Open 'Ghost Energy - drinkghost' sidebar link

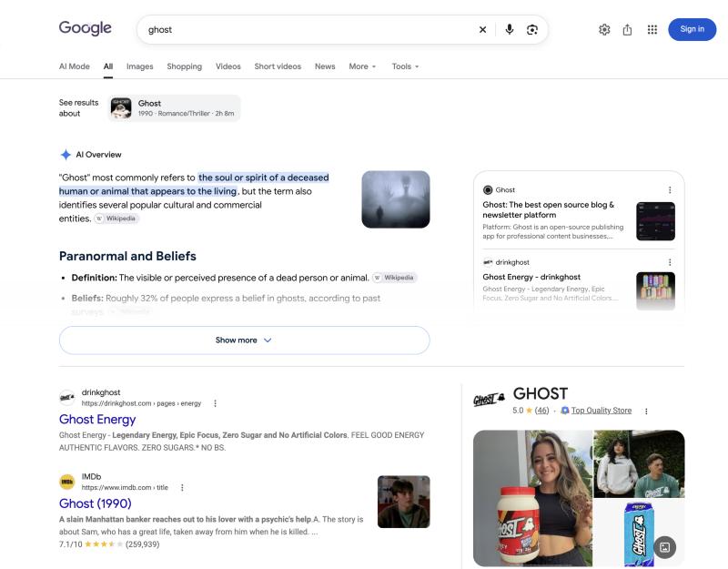point(531,278)
